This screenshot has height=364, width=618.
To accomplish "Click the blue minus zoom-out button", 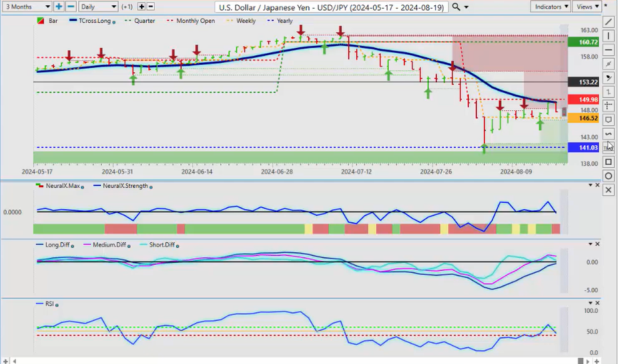I will [70, 7].
